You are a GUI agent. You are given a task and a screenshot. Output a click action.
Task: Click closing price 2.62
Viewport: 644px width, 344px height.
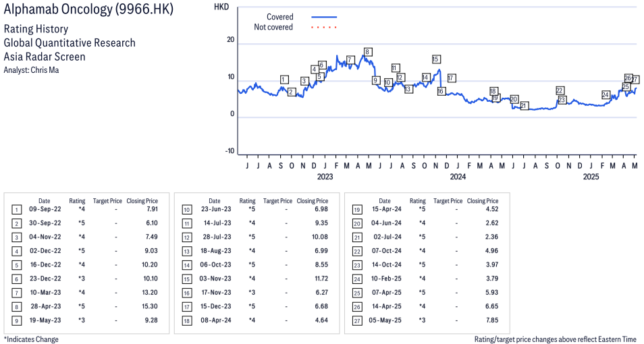pyautogui.click(x=491, y=223)
